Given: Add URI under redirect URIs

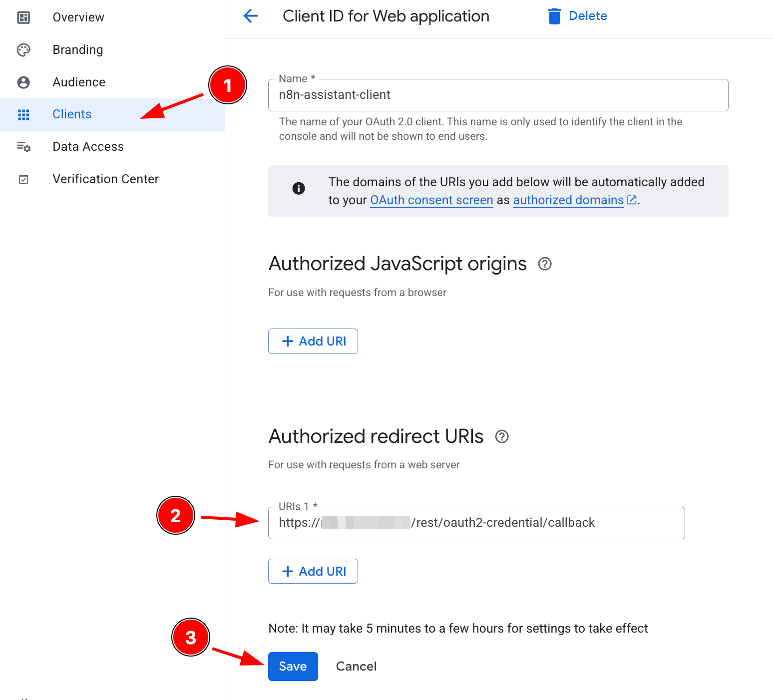Looking at the screenshot, I should [x=313, y=571].
